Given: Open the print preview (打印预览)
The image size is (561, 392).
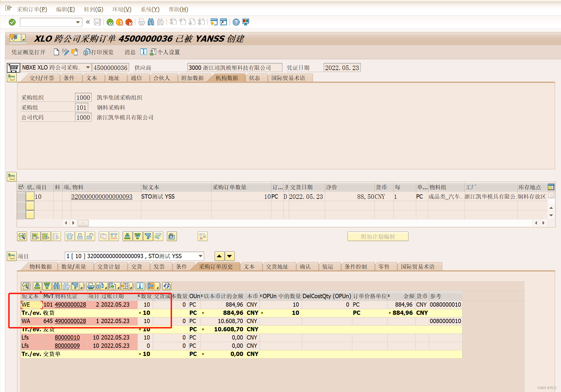Looking at the screenshot, I should (101, 52).
